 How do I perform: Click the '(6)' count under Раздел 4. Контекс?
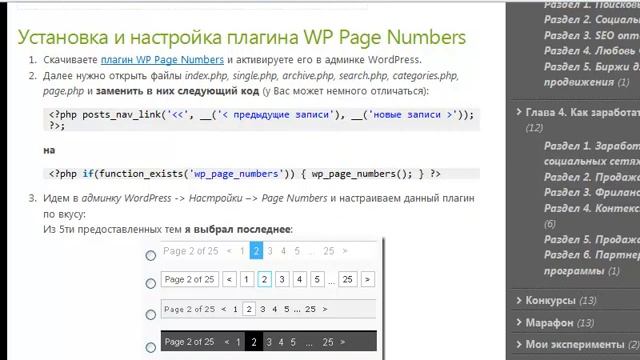(550, 224)
